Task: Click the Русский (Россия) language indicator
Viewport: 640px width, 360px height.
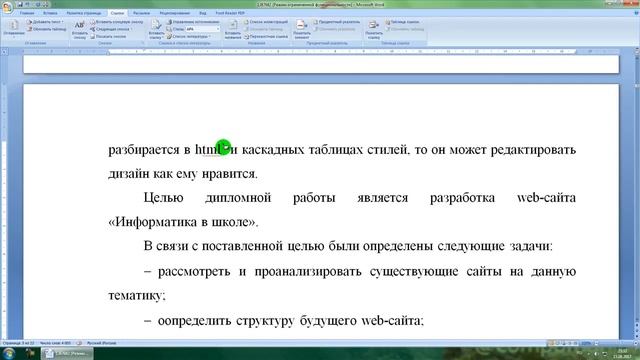Action: (x=101, y=343)
